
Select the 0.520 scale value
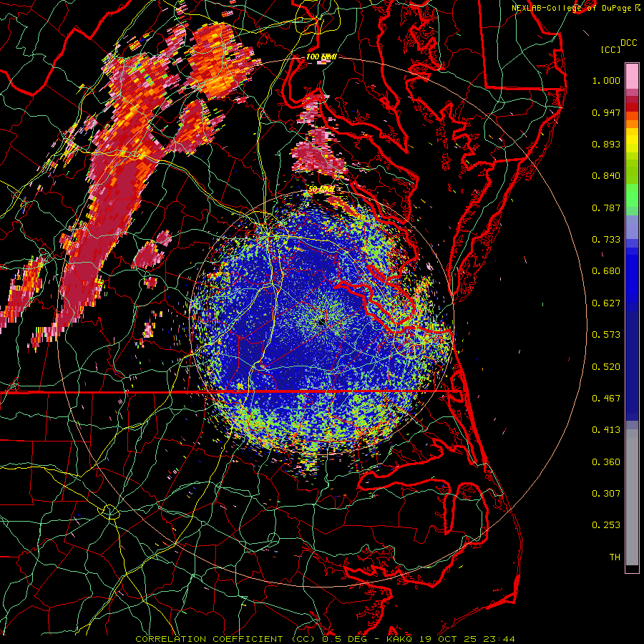[606, 367]
